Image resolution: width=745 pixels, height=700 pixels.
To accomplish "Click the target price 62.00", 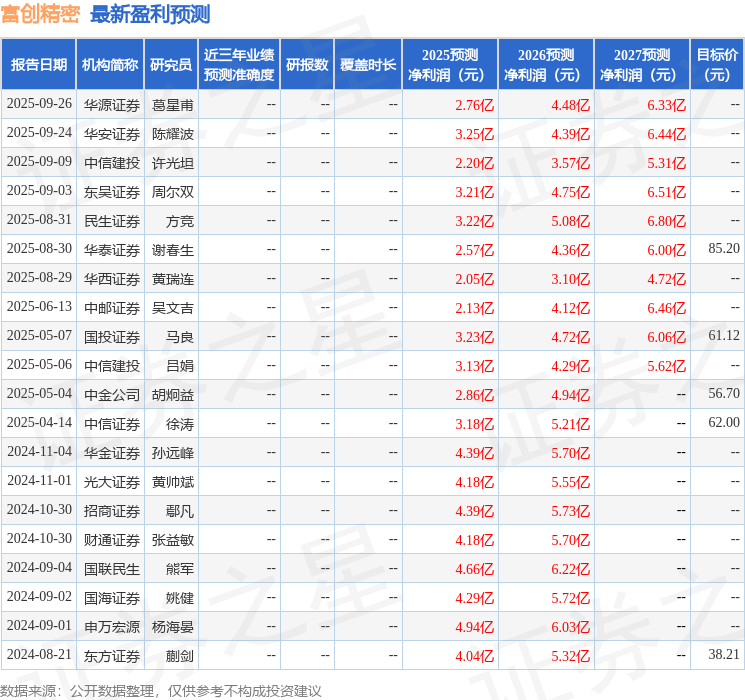I will point(724,422).
